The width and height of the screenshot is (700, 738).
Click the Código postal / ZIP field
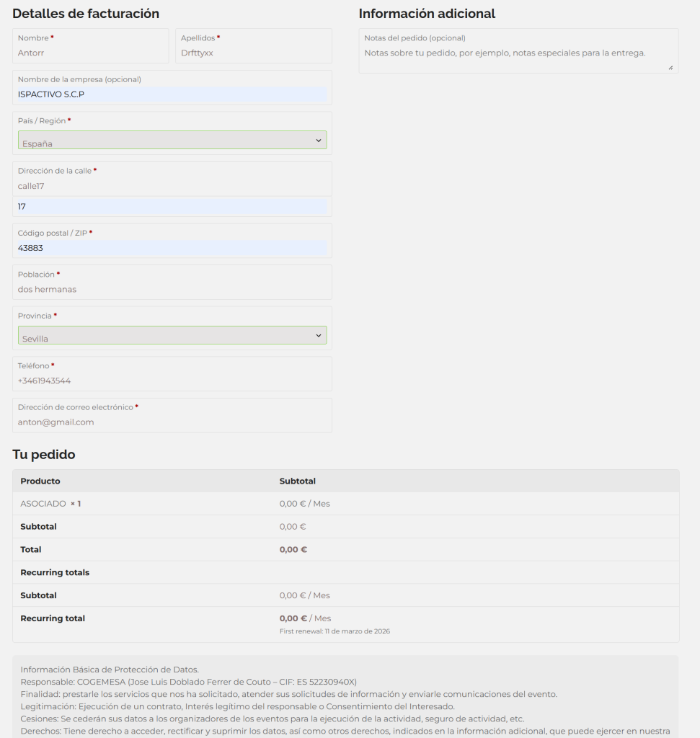172,248
